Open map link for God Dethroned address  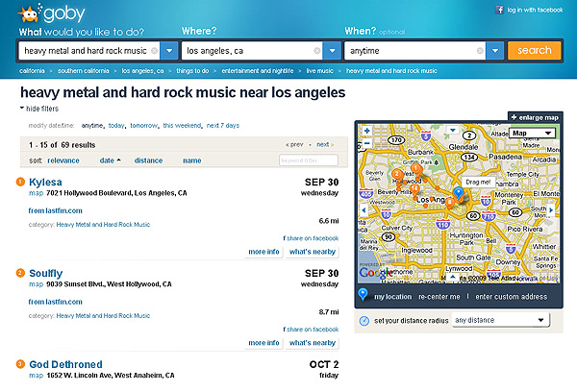tap(37, 376)
